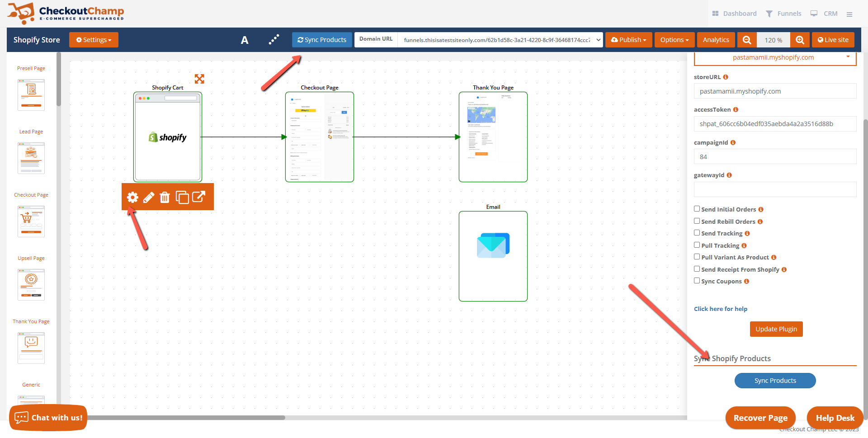Open the Settings dropdown menu
Image resolution: width=868 pixels, height=438 pixels.
click(94, 40)
